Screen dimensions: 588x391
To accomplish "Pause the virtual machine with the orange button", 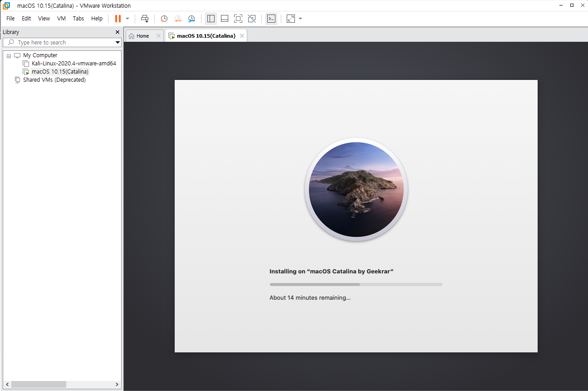I will [118, 19].
